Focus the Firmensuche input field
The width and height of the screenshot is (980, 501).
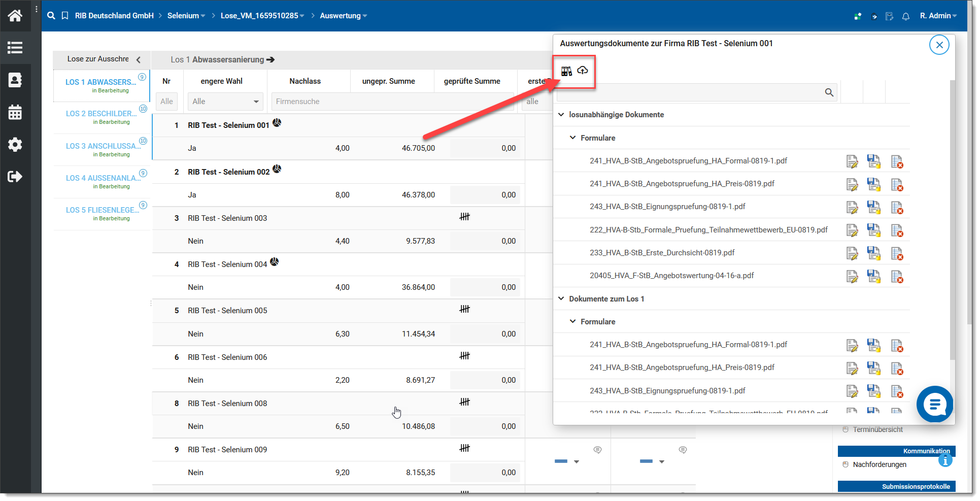pos(392,102)
